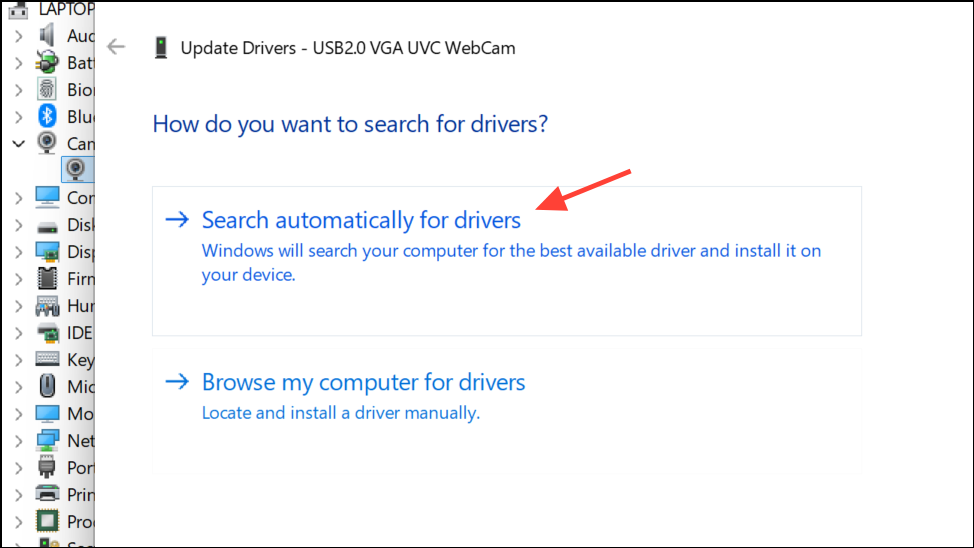The height and width of the screenshot is (548, 974).
Task: Click the Network adapters icon
Action: (47, 440)
